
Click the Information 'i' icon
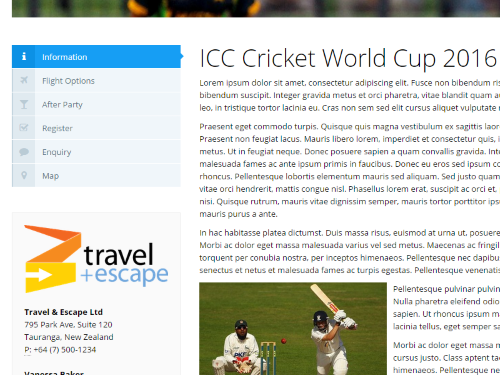[24, 56]
